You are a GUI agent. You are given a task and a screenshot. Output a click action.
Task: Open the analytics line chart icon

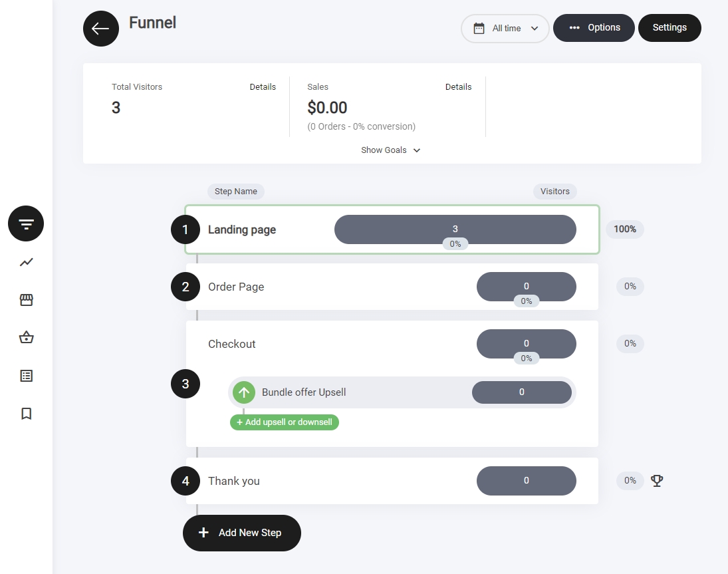coord(26,262)
